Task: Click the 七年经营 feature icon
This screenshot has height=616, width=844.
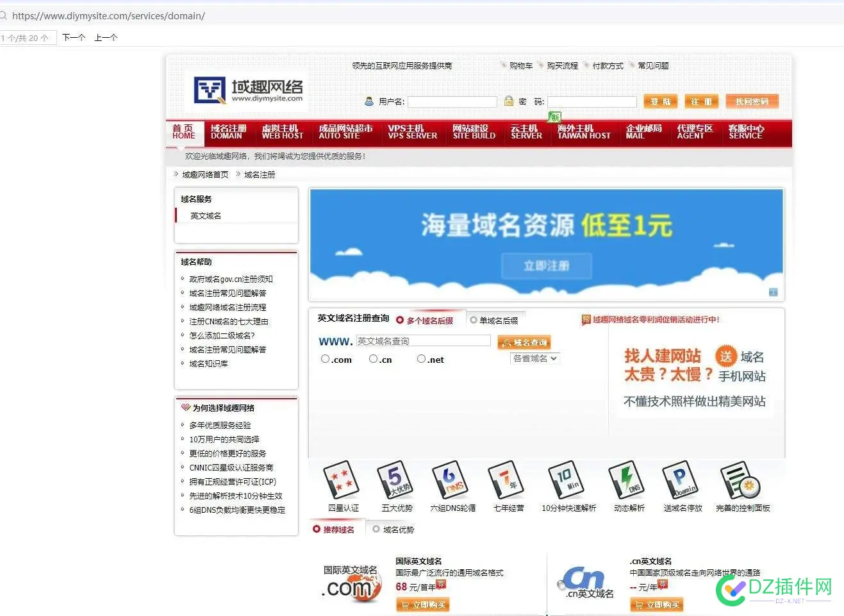Action: [x=506, y=479]
